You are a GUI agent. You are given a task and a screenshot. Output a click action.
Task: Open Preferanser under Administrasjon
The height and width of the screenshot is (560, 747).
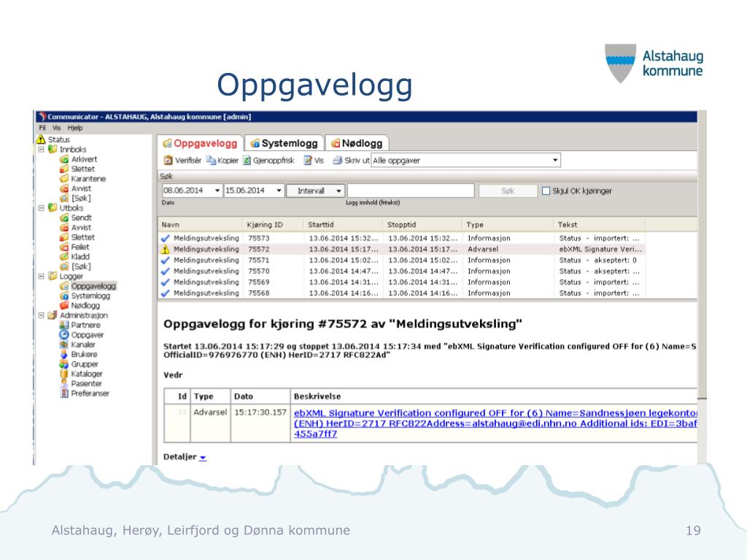pos(85,393)
